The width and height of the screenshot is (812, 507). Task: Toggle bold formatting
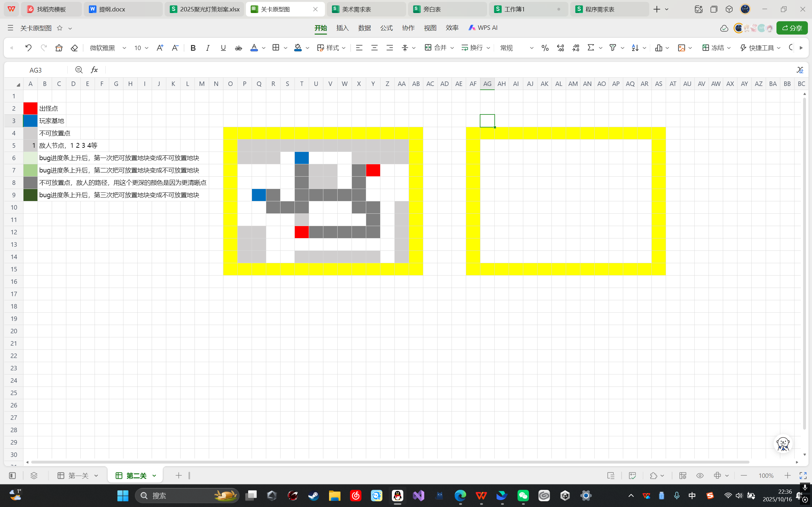click(x=193, y=48)
